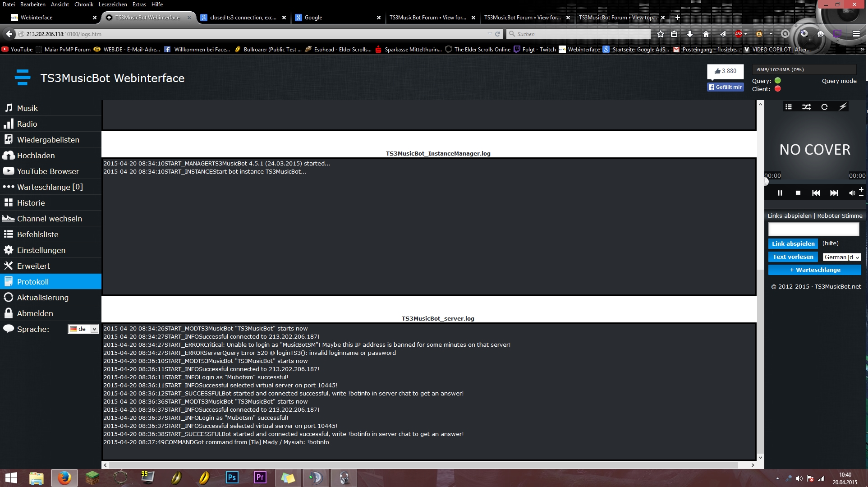Open the (hilfe) help link
868x487 pixels.
830,243
